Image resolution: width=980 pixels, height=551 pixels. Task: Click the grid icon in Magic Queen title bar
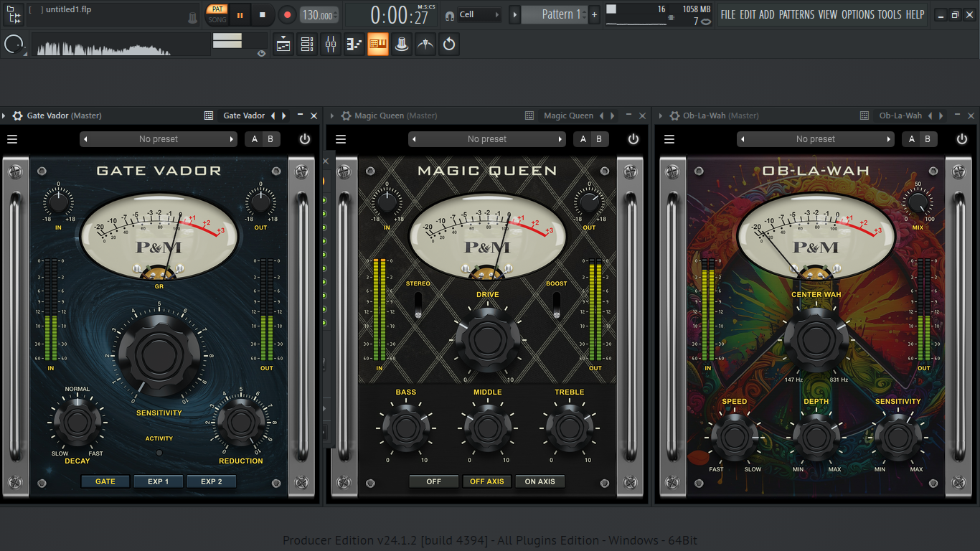[529, 116]
